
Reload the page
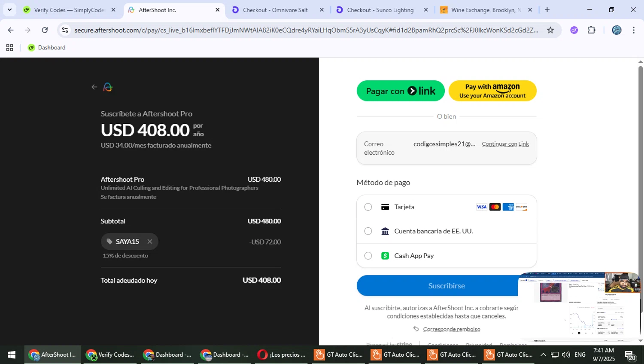point(45,30)
